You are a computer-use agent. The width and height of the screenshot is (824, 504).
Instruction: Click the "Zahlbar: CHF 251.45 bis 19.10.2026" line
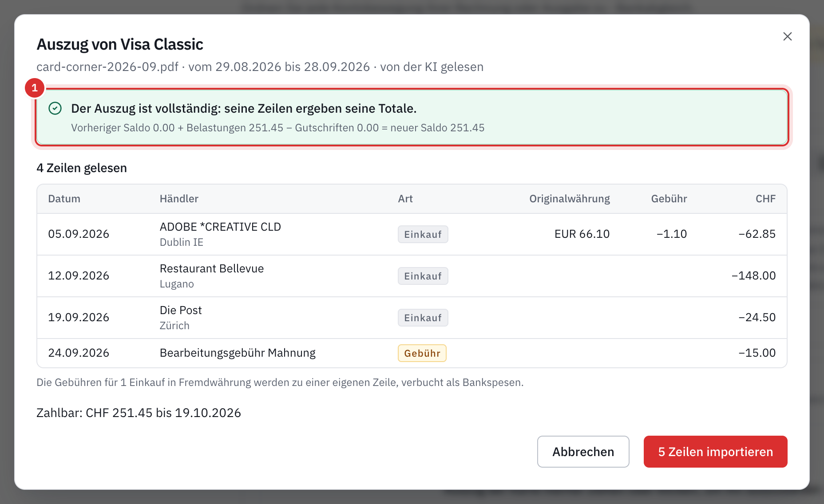coord(139,413)
